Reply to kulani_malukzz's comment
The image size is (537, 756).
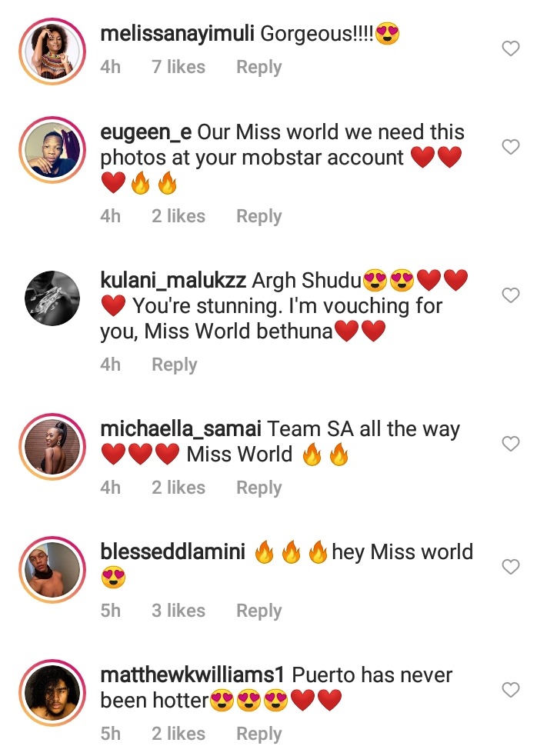tap(175, 365)
